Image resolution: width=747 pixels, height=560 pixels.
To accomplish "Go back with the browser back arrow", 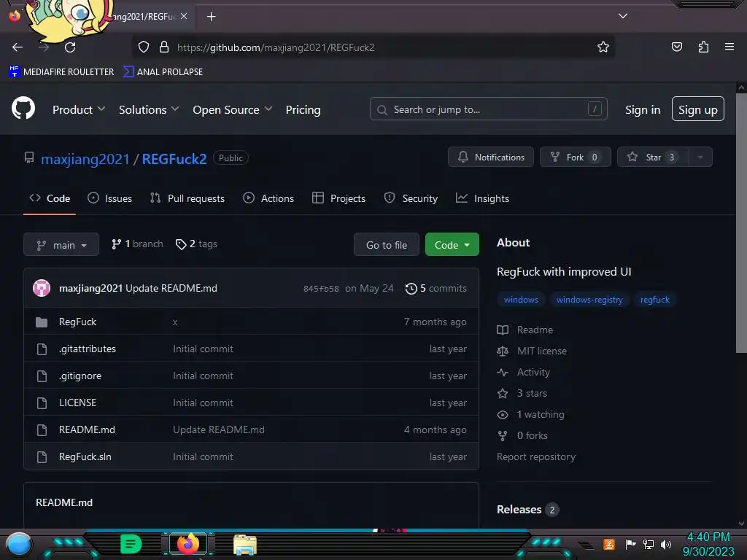I will tap(18, 47).
